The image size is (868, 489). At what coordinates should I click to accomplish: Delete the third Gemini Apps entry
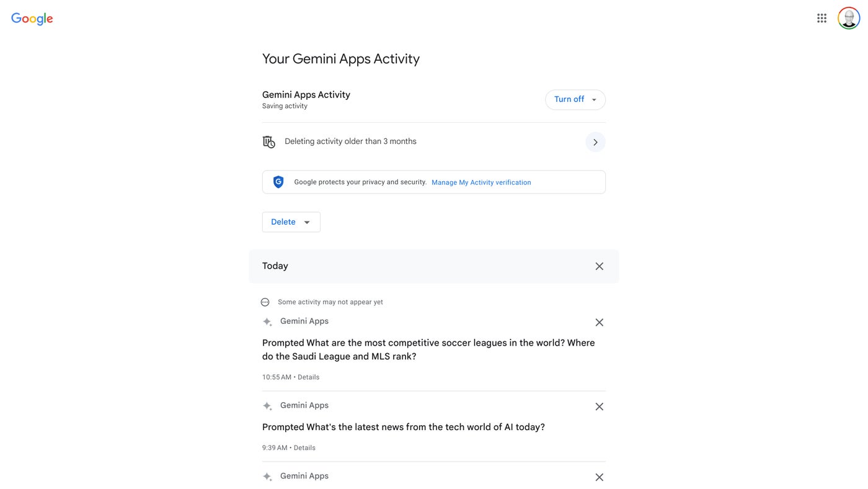point(599,478)
